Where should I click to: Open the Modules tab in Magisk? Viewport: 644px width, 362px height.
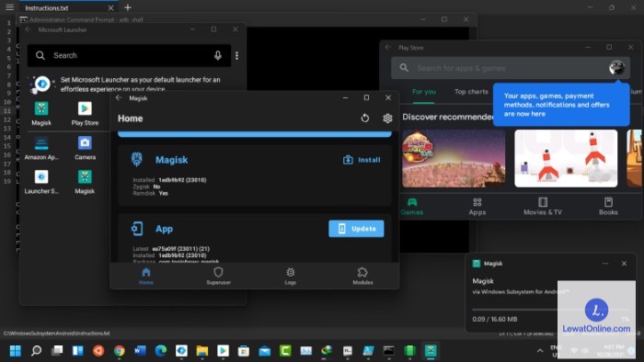pos(362,276)
